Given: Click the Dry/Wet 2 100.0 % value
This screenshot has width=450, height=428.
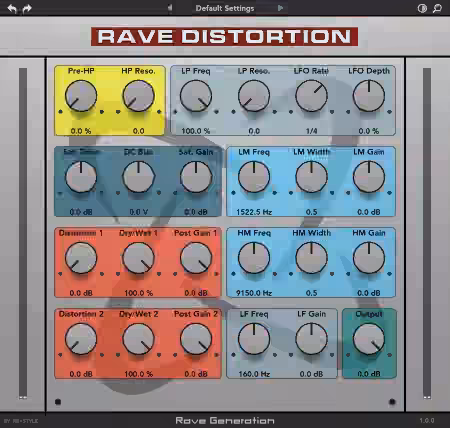Looking at the screenshot, I should (x=139, y=374).
